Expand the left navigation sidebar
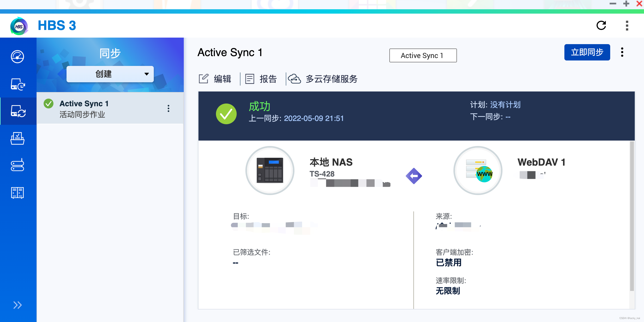The width and height of the screenshot is (644, 322). tap(17, 305)
